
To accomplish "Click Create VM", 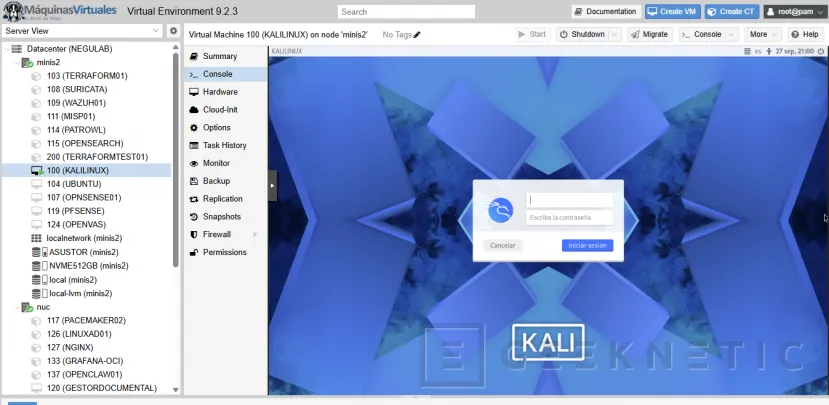I will point(673,12).
